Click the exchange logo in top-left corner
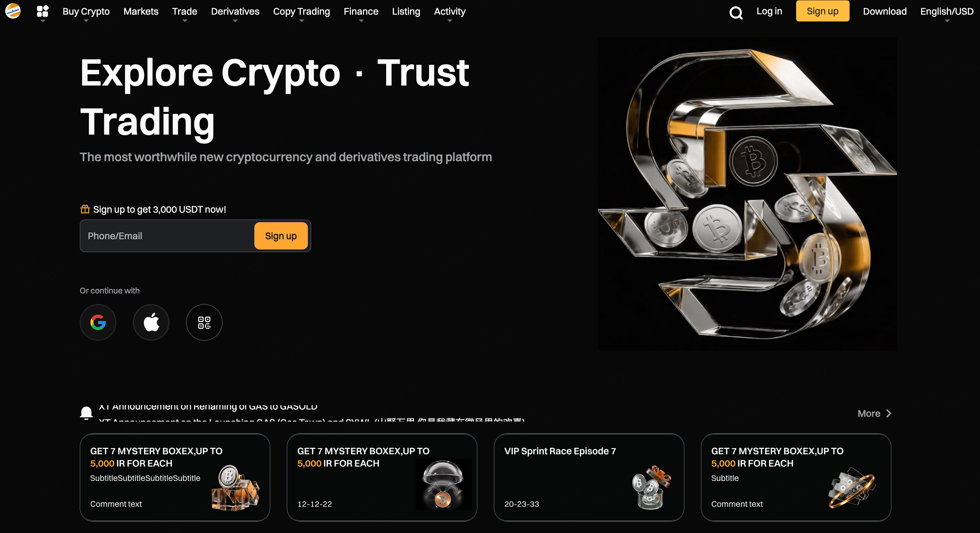Viewport: 980px width, 533px height. [x=13, y=11]
